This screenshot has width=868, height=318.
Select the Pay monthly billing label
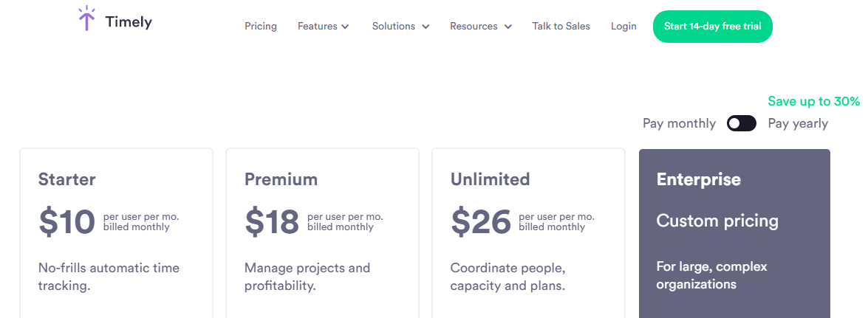(679, 123)
